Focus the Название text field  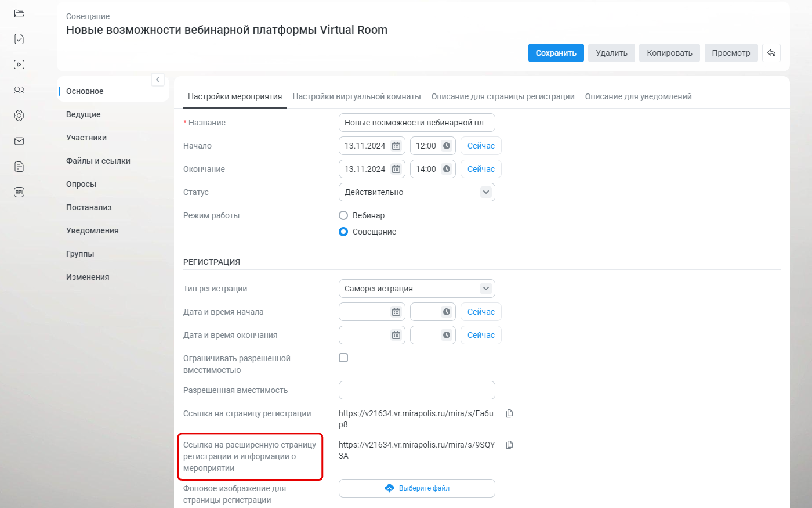(x=416, y=123)
